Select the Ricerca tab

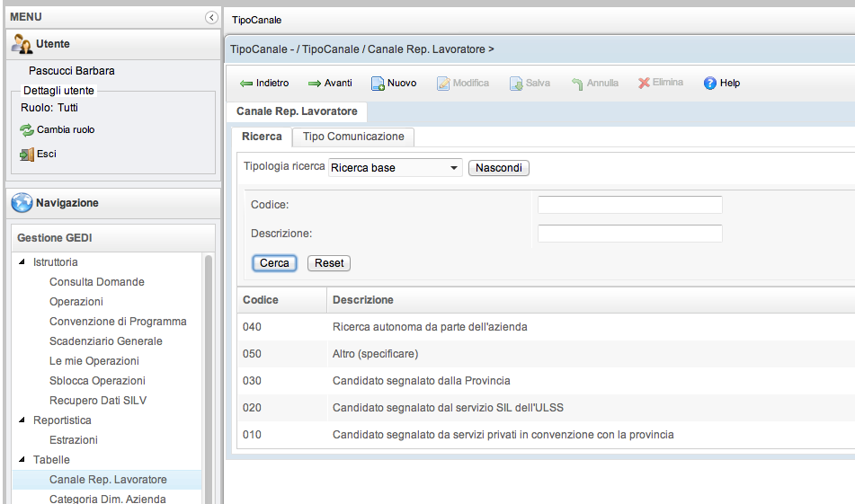(262, 137)
